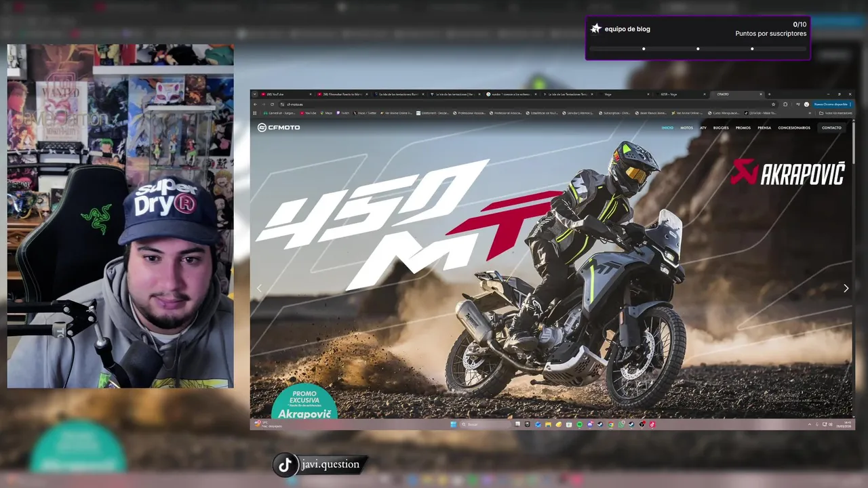The width and height of the screenshot is (868, 488).
Task: Open the tab search dropdown in Chrome
Action: 254,94
